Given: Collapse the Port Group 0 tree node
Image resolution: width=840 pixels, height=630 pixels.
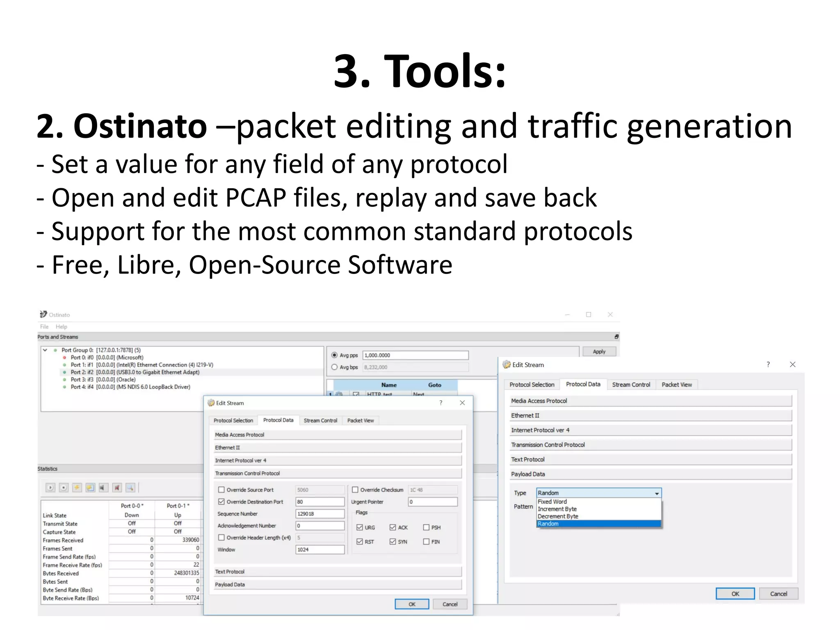Looking at the screenshot, I should 45,350.
